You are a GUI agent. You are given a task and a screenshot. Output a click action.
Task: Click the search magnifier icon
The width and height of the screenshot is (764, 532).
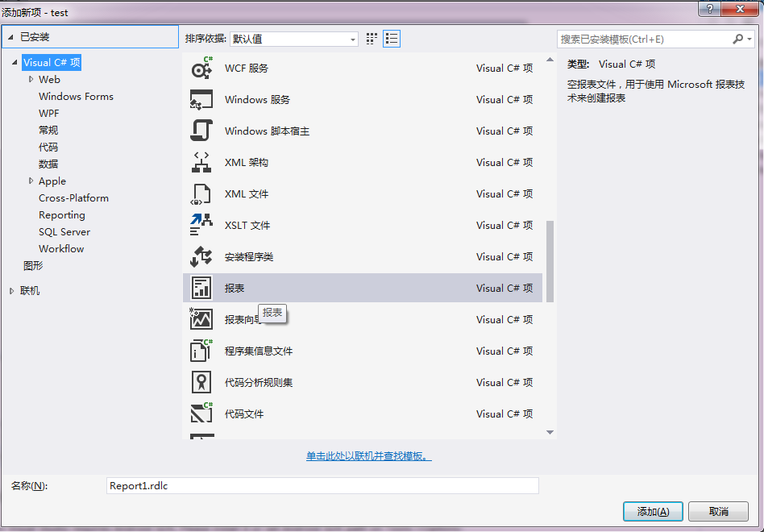click(x=738, y=39)
